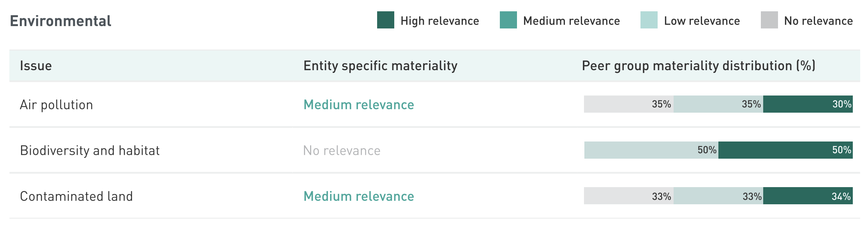Click the No relevance legend color swatch

(769, 20)
